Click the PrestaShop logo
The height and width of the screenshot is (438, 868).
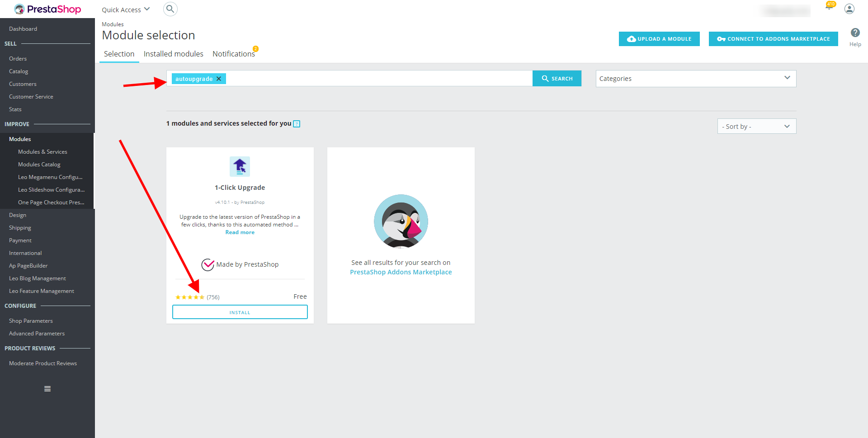click(47, 9)
